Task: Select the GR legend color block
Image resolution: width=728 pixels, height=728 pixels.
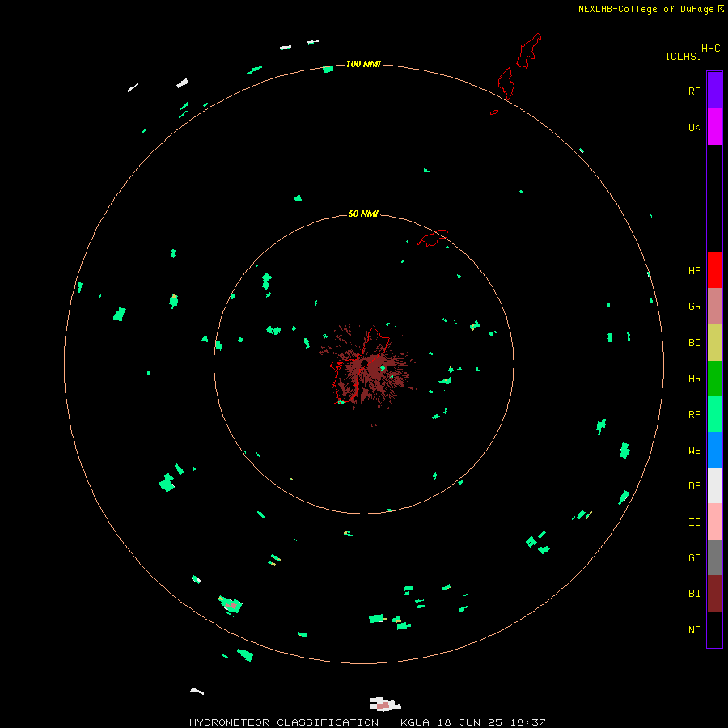Action: click(x=714, y=307)
